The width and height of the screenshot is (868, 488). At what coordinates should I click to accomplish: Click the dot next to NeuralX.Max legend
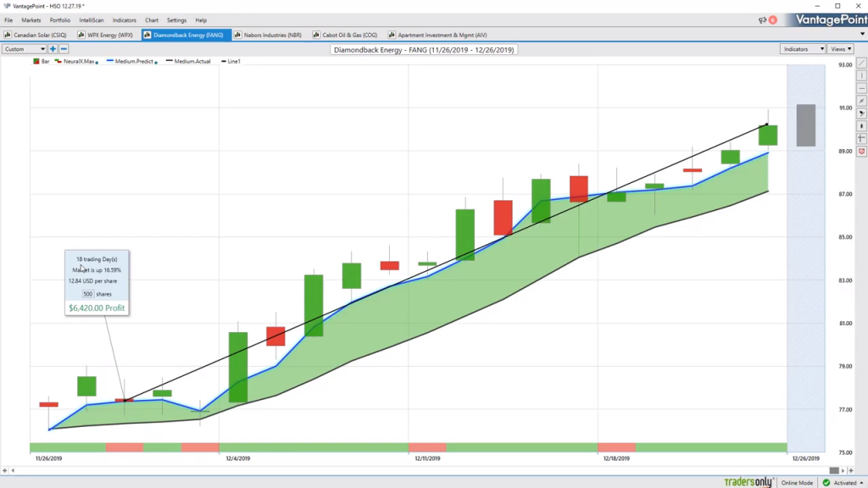pyautogui.click(x=97, y=63)
